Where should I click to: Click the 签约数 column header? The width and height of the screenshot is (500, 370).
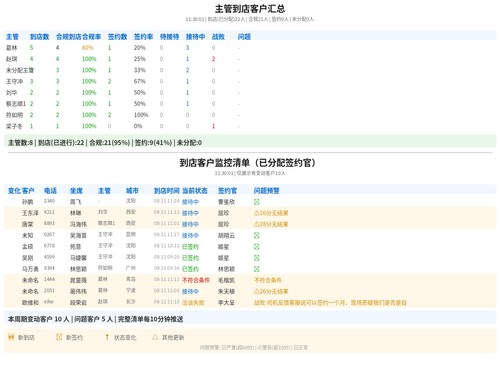click(117, 37)
